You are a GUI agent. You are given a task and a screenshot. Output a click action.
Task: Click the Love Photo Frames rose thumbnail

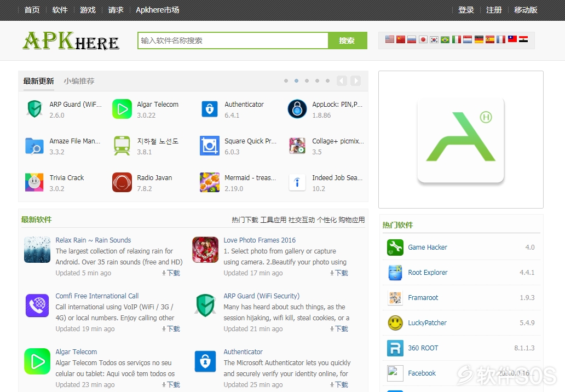(205, 250)
